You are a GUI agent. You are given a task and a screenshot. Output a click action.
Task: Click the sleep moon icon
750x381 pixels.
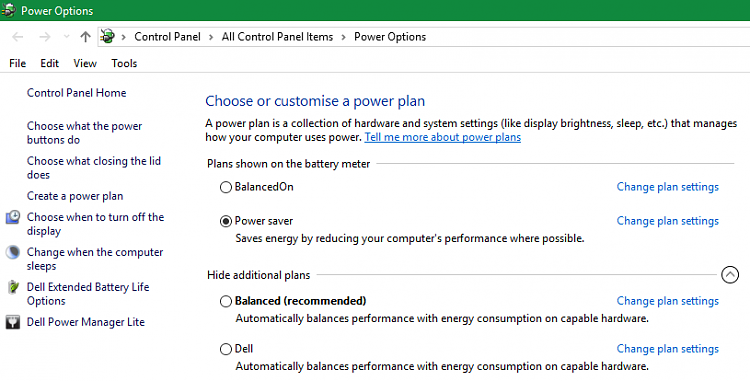tap(13, 252)
